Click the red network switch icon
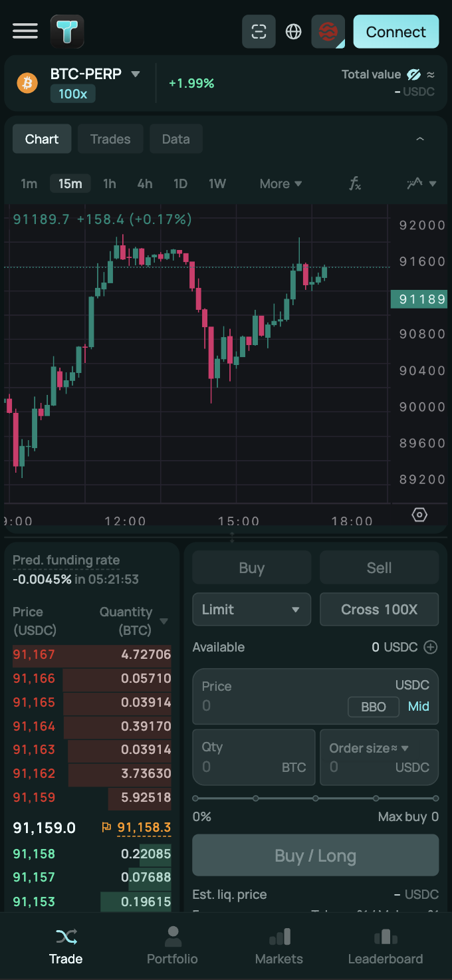 tap(328, 31)
